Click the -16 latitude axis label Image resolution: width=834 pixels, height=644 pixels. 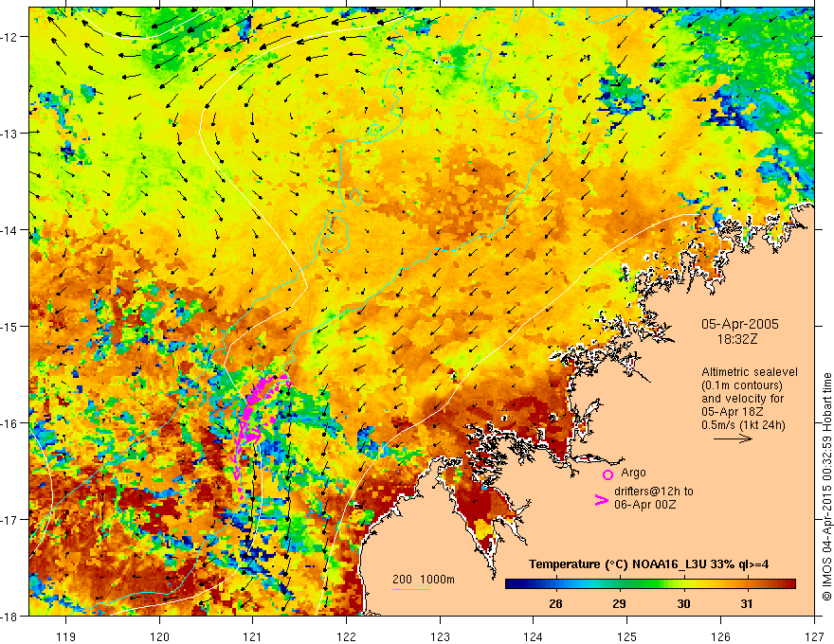coord(10,423)
